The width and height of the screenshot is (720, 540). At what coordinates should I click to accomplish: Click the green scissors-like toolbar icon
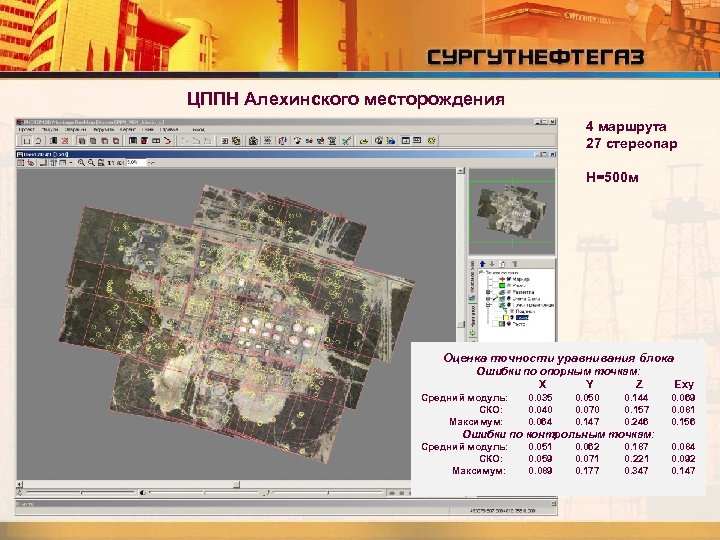(347, 141)
